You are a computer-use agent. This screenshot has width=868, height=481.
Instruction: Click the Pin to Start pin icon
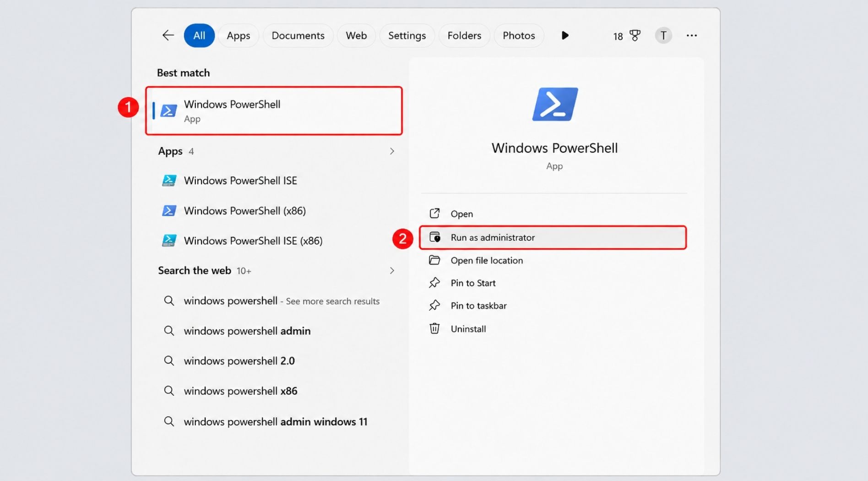434,283
